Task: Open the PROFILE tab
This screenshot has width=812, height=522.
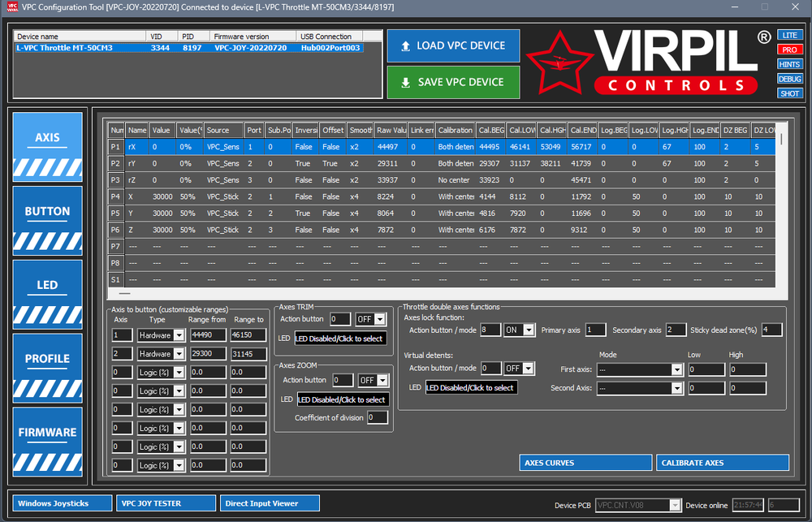Action: (x=47, y=369)
